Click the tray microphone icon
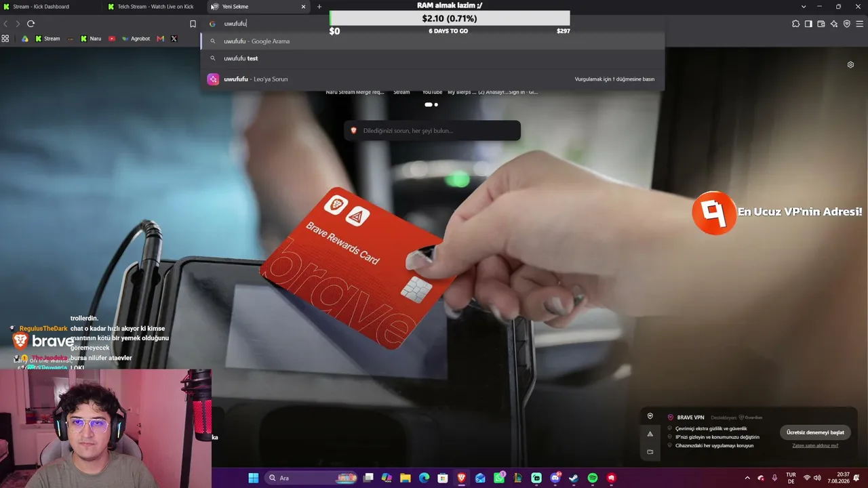868x488 pixels. (x=774, y=478)
